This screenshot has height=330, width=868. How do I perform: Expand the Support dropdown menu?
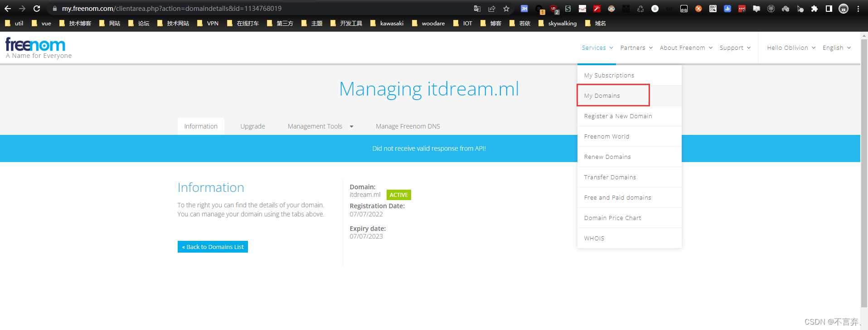735,48
